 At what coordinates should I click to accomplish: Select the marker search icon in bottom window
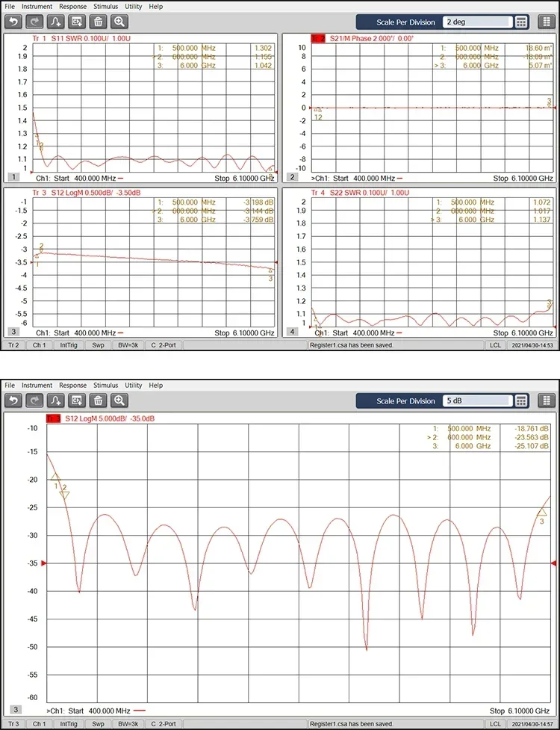tap(56, 400)
